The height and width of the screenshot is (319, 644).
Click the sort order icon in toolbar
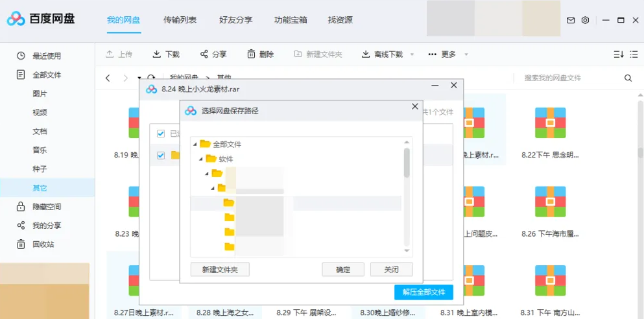tap(619, 54)
